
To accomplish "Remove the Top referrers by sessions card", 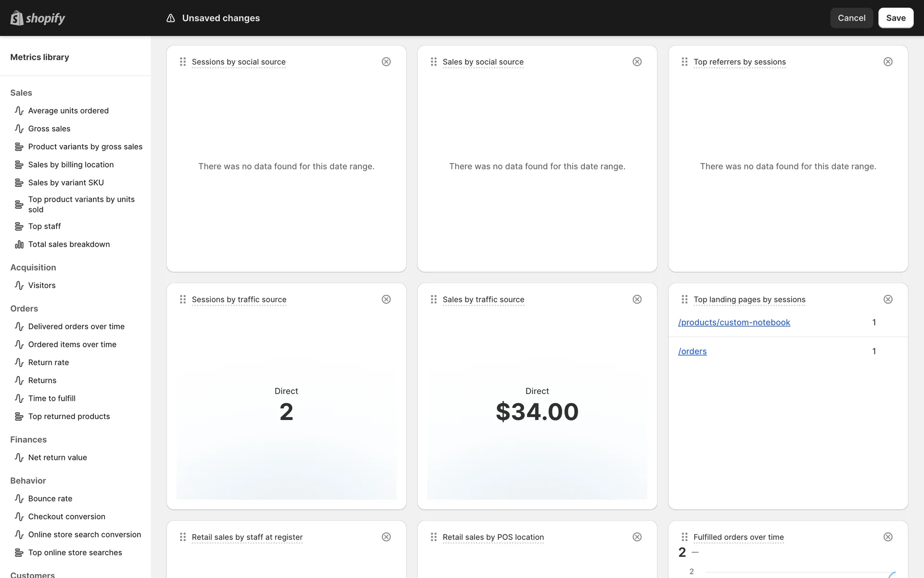I will pos(888,62).
